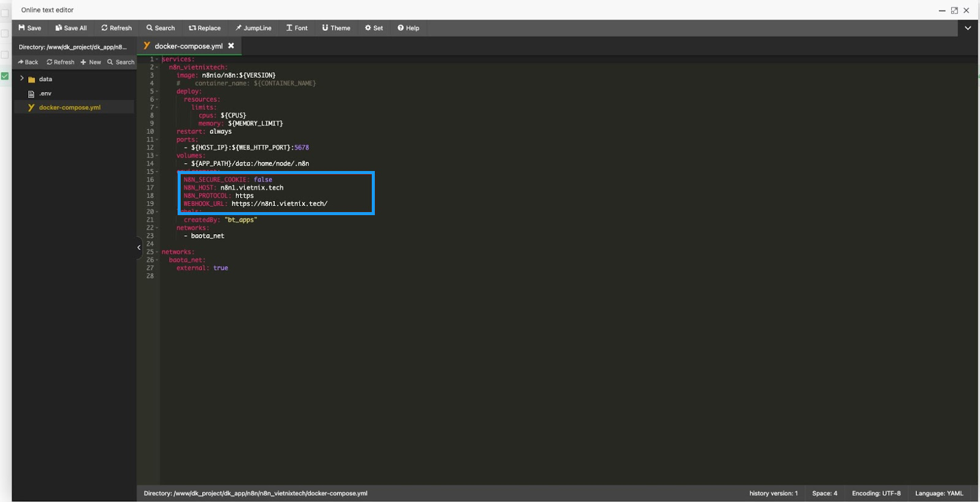Screen dimensions: 980x502
Task: Open the Set settings gear
Action: point(374,28)
